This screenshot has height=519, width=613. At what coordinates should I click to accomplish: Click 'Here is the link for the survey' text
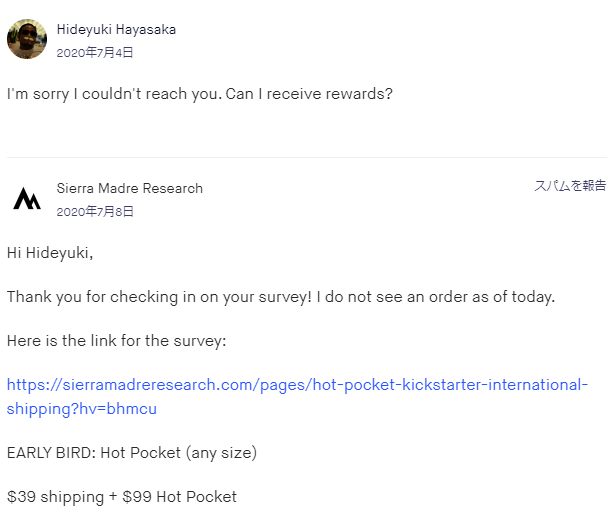coord(117,341)
